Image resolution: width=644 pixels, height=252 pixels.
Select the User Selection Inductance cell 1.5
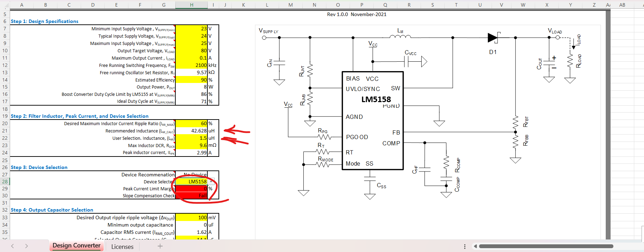coord(191,138)
